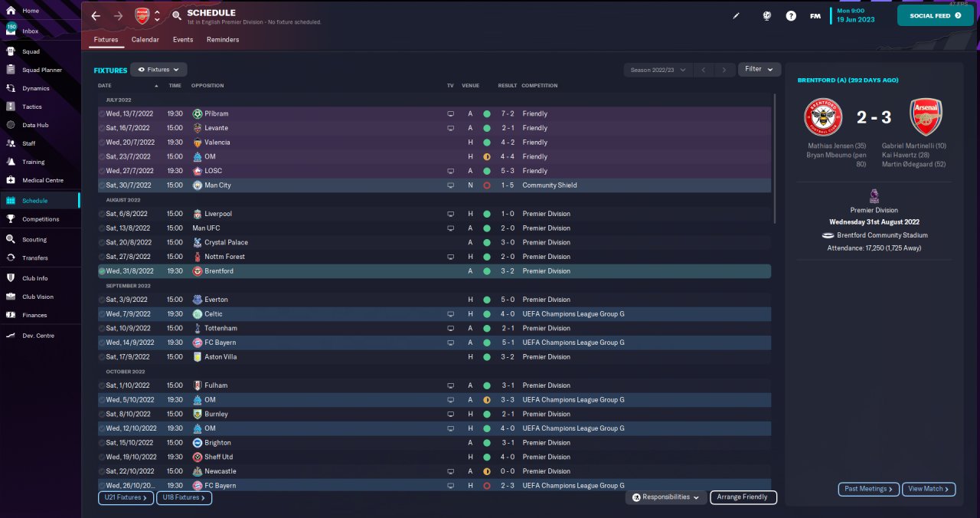This screenshot has height=518, width=980.
Task: Switch to the Events tab
Action: coord(183,40)
